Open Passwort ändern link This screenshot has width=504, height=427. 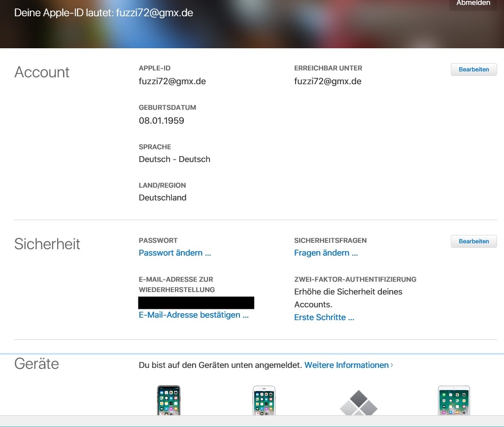coord(175,253)
